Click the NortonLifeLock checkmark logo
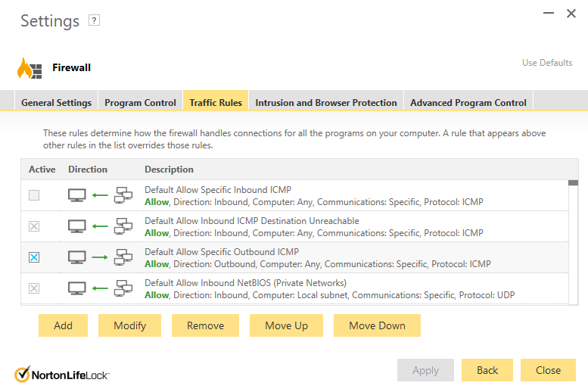 (23, 374)
